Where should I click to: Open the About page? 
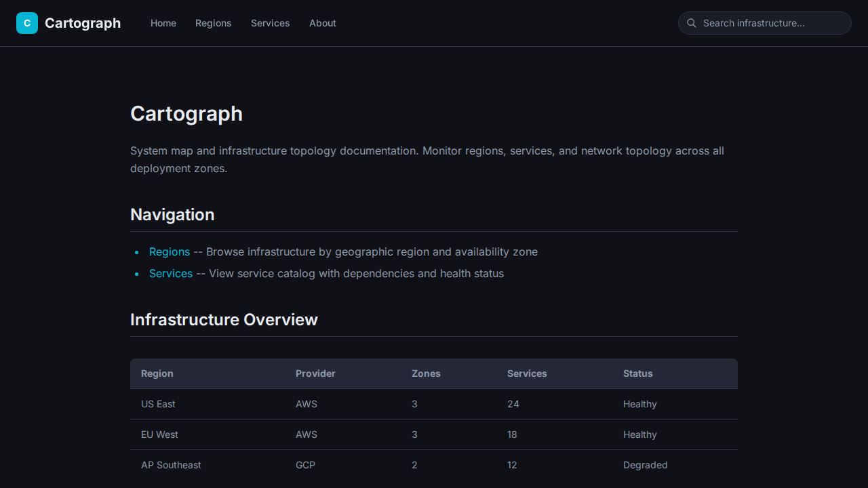tap(323, 23)
